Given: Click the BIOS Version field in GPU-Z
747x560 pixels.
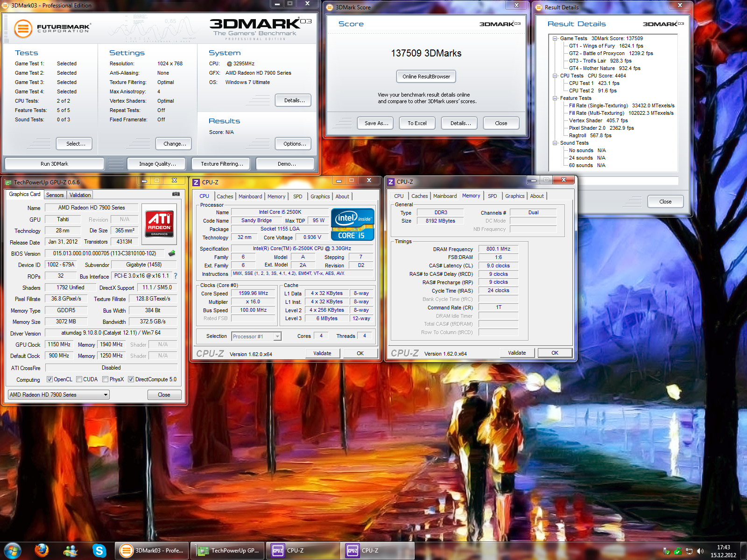Looking at the screenshot, I should click(105, 253).
